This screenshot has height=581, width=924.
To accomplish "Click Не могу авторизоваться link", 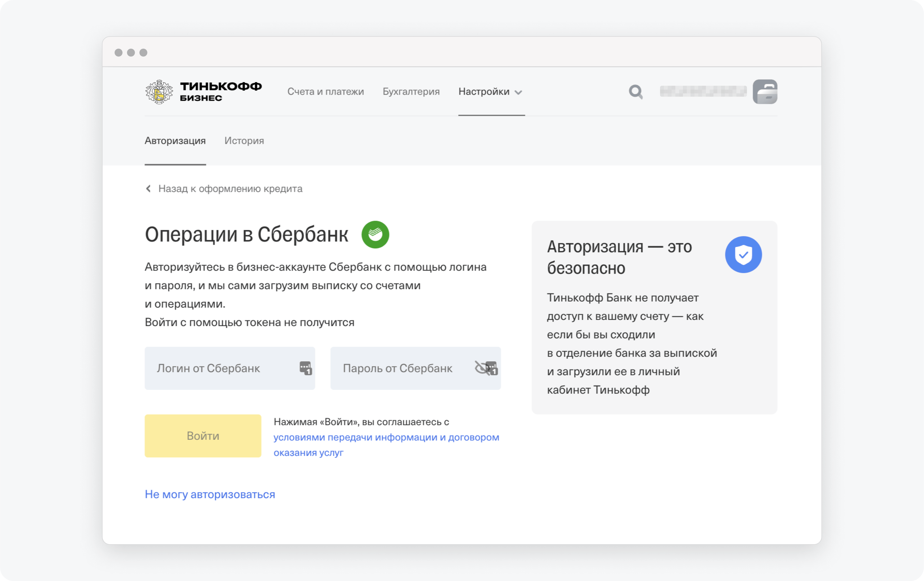I will [x=210, y=494].
